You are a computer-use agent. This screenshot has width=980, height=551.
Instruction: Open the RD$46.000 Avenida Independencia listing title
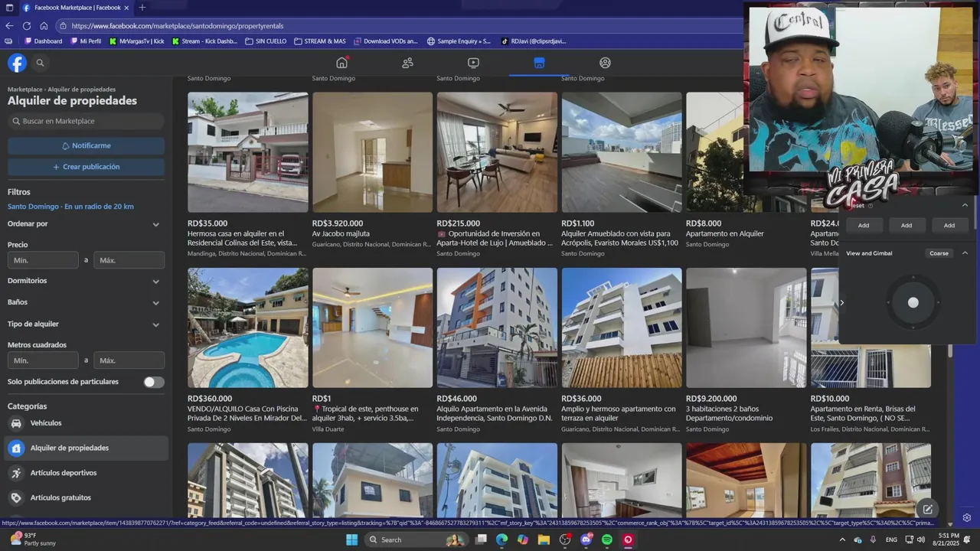click(495, 413)
